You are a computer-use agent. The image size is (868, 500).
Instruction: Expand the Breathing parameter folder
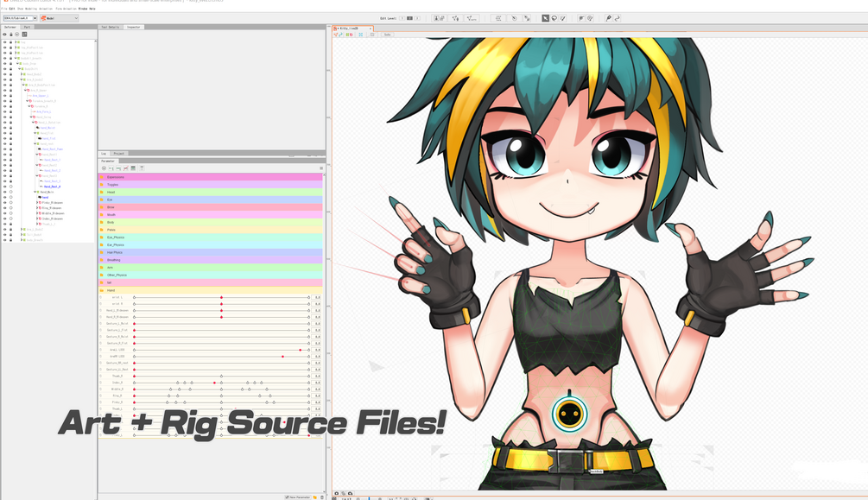pos(101,260)
